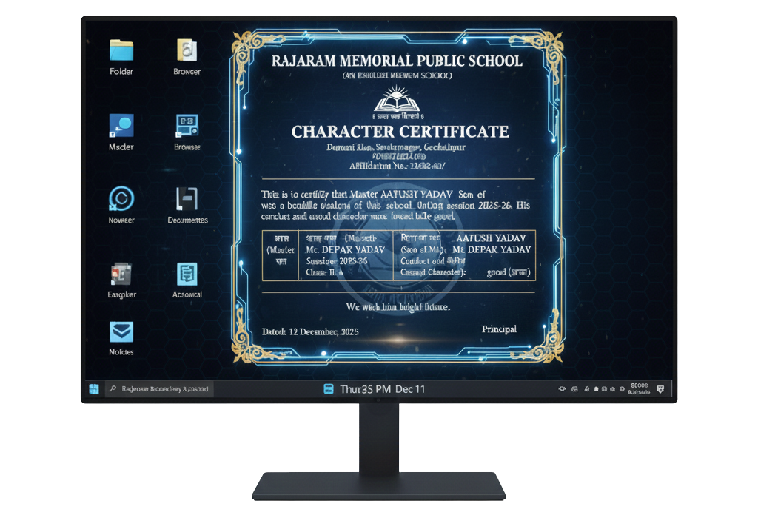Screen dimensions: 758x532
Task: Click the taskbar search box
Action: pos(159,388)
